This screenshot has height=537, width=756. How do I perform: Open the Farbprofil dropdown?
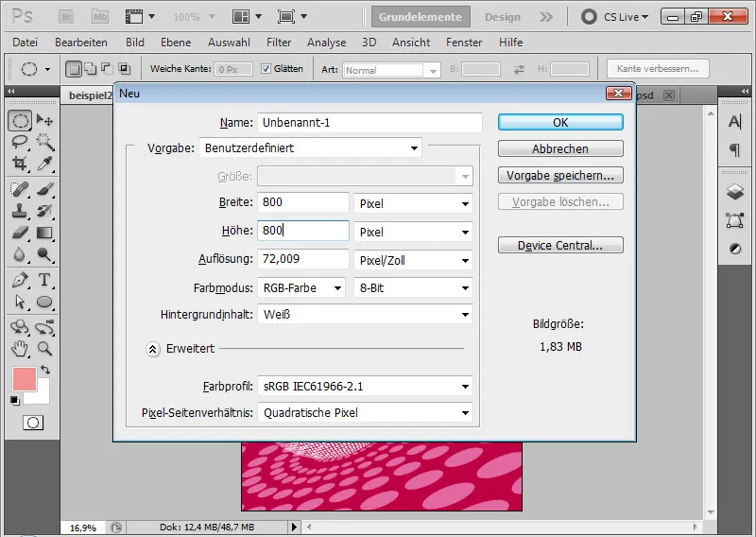(x=365, y=387)
